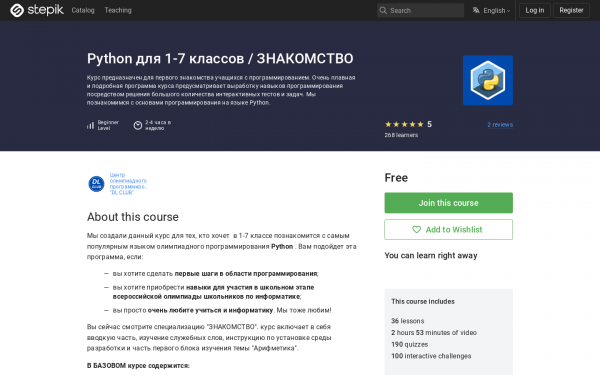Click the Free price label
Viewport: 600px width, 375px height.
[x=396, y=178]
